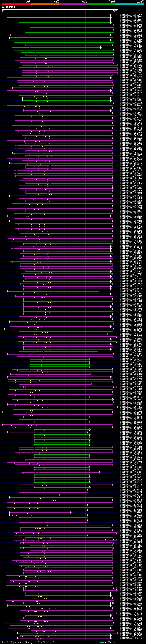The width and height of the screenshot is (146, 644).
Task: Select hit label UniRef100_A2SY17
Action: (x=131, y=291)
